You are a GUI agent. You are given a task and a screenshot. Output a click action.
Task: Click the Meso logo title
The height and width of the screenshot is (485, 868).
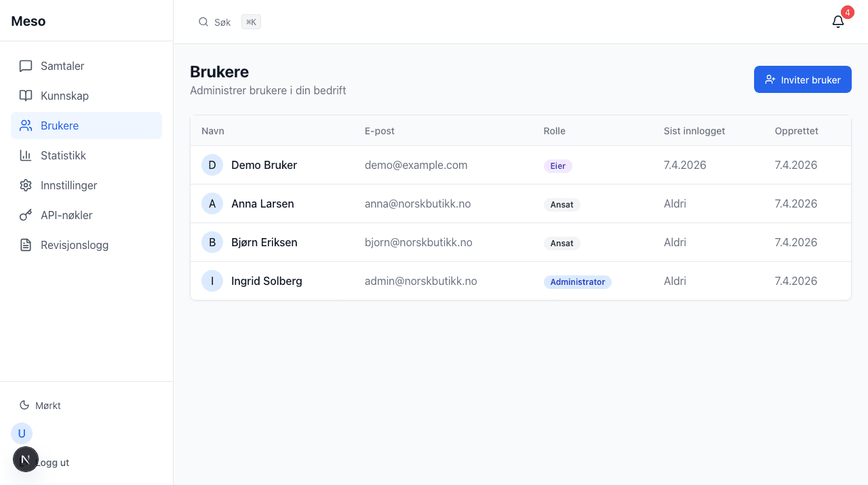[x=28, y=21]
